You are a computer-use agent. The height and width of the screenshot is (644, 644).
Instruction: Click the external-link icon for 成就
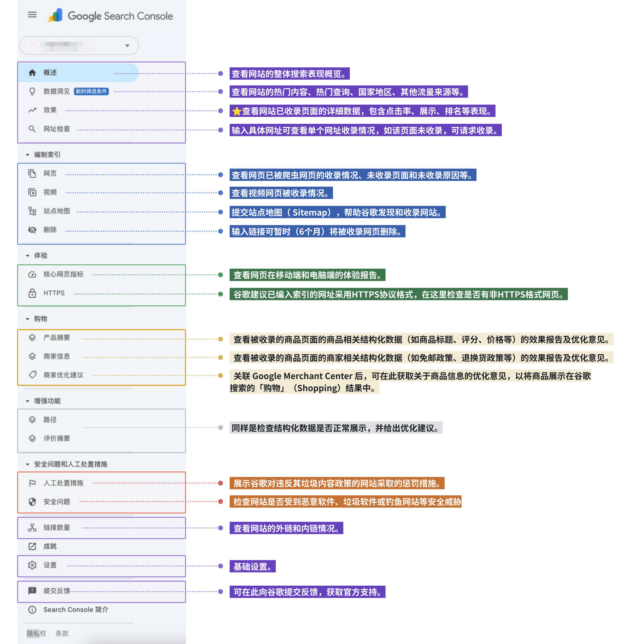pos(32,546)
